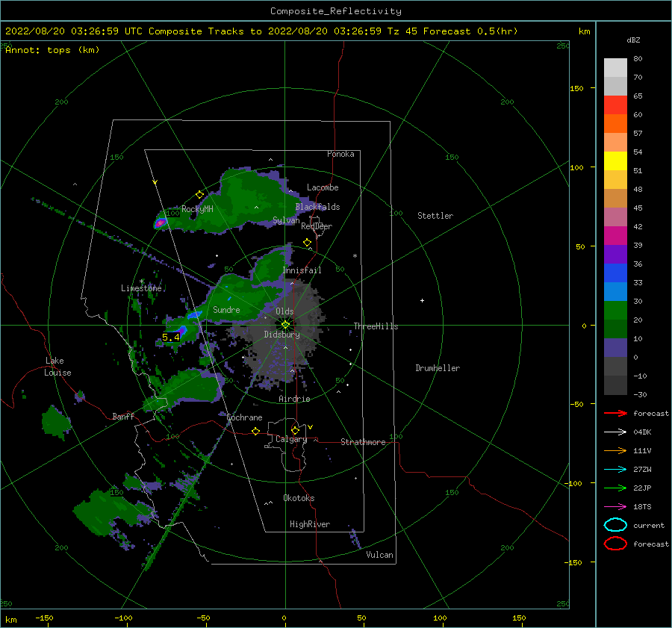Click the bright yellow swatch on dBZ scale

click(615, 161)
